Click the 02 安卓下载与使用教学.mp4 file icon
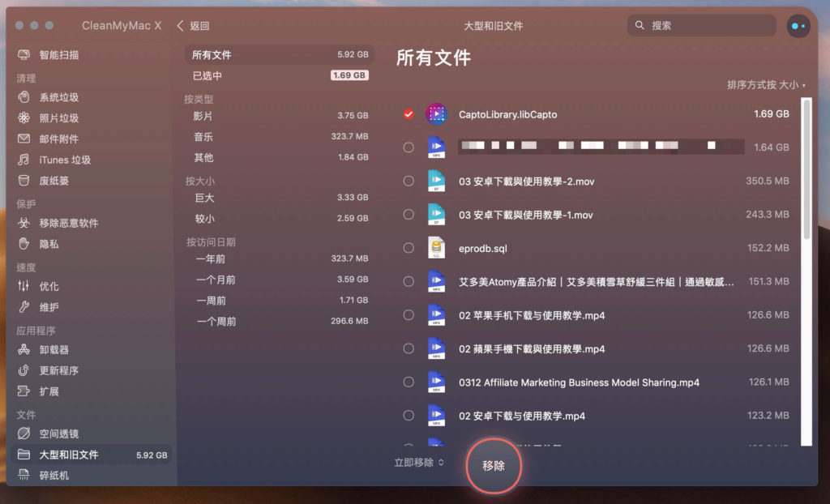830x504 pixels. coord(436,416)
